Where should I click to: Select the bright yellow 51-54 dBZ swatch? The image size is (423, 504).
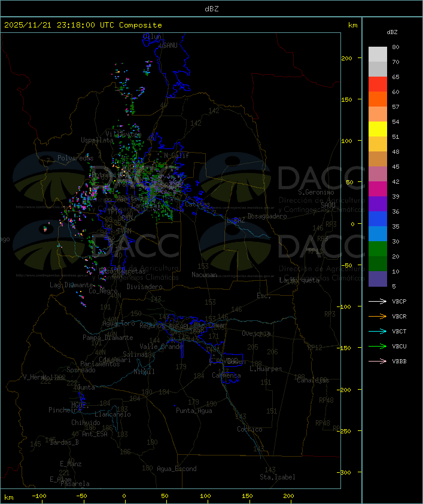click(x=378, y=129)
